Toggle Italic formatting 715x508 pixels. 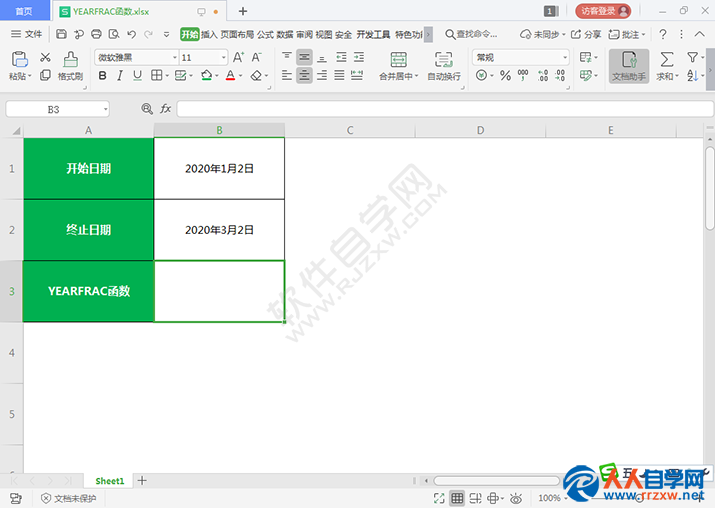point(120,75)
